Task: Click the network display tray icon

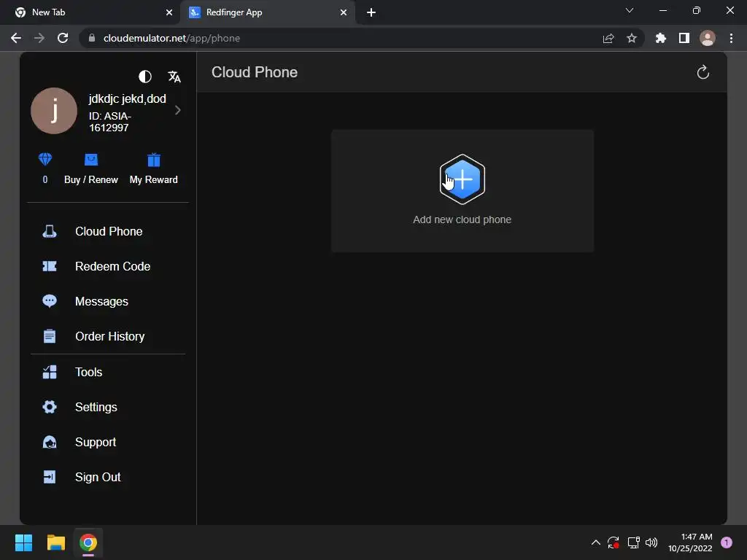Action: click(633, 542)
